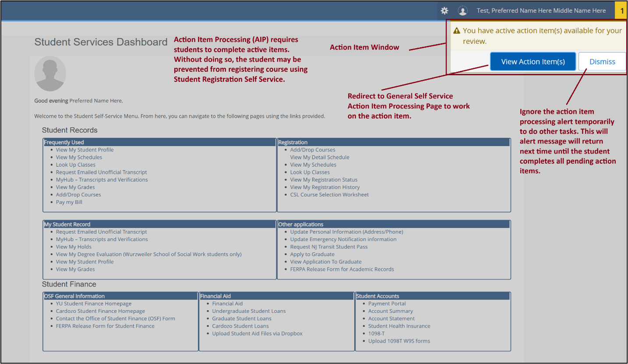Screen dimensions: 628x364
Task: Open Look Up Classes in Frequently Used
Action: click(75, 165)
